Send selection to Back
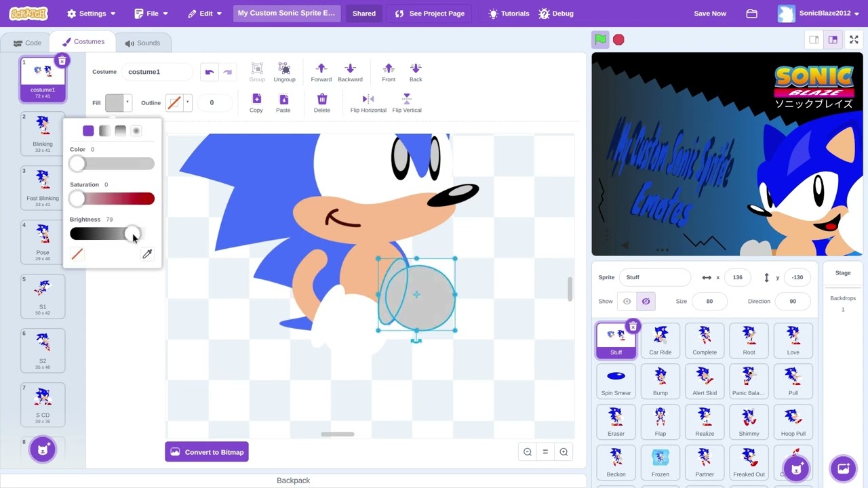 416,73
